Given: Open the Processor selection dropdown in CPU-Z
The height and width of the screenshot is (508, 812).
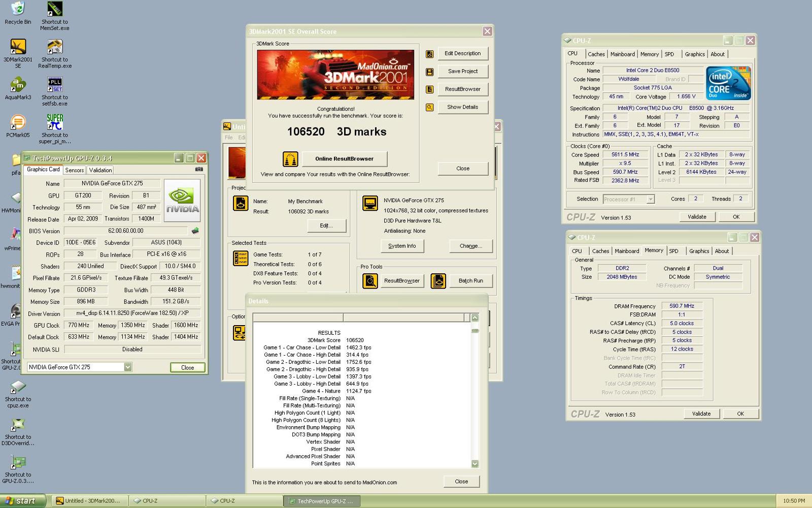Looking at the screenshot, I should click(x=651, y=199).
